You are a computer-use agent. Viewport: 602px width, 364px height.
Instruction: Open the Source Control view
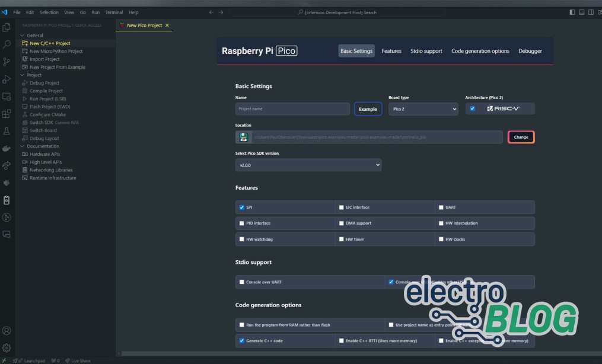(x=7, y=62)
